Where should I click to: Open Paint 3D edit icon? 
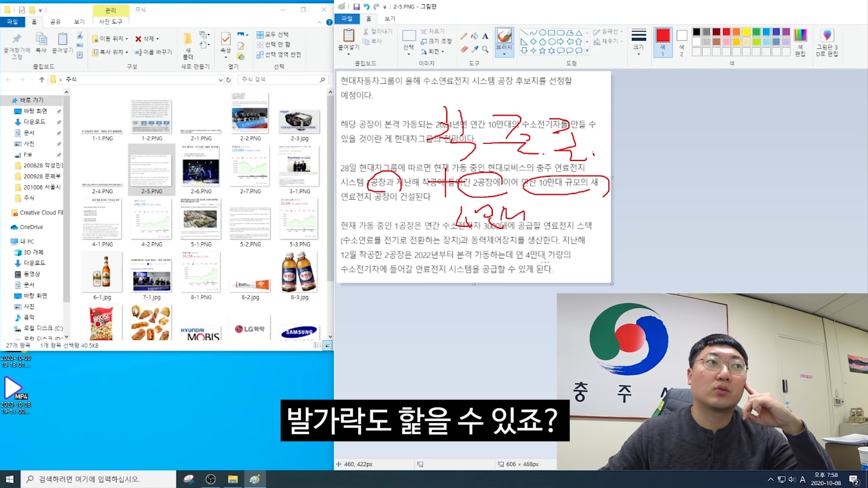[x=827, y=36]
